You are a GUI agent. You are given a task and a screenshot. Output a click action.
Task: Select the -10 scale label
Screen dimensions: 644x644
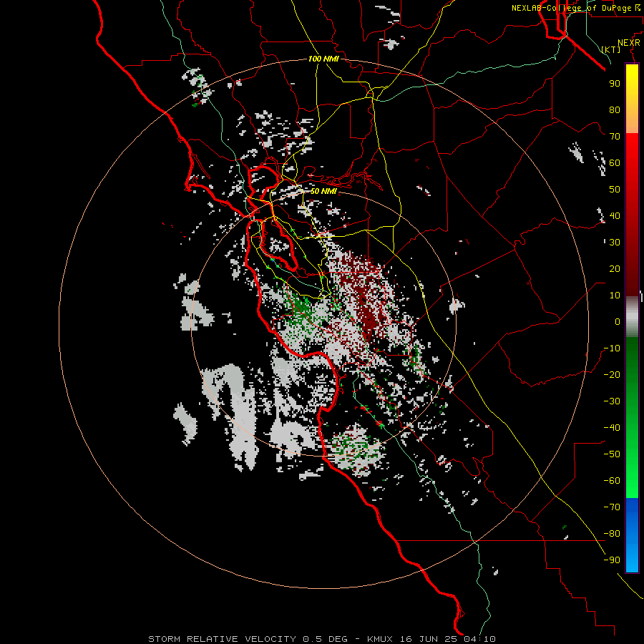coord(612,348)
